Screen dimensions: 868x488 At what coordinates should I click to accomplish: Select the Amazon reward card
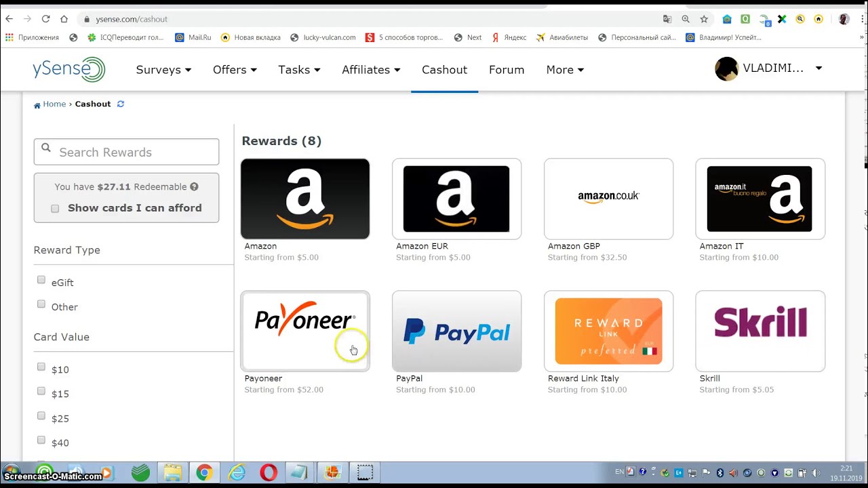click(305, 199)
